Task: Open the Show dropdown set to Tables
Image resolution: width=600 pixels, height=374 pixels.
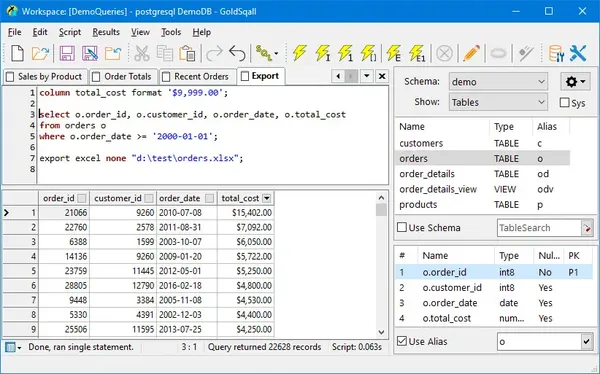Action: (498, 102)
